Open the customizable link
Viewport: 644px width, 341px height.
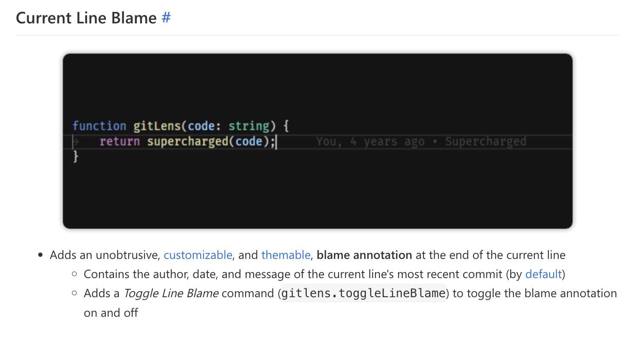pos(198,255)
